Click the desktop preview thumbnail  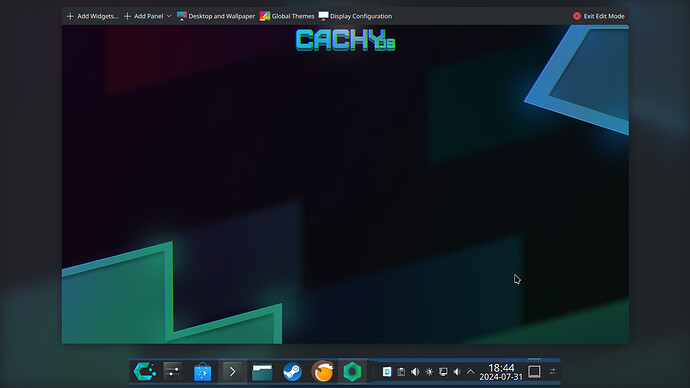click(345, 184)
